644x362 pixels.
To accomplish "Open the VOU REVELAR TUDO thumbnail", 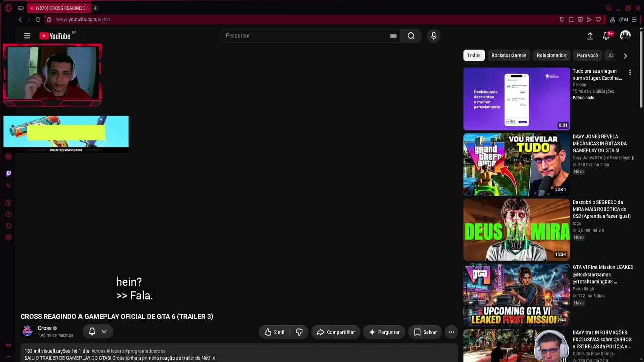I will coord(517,164).
